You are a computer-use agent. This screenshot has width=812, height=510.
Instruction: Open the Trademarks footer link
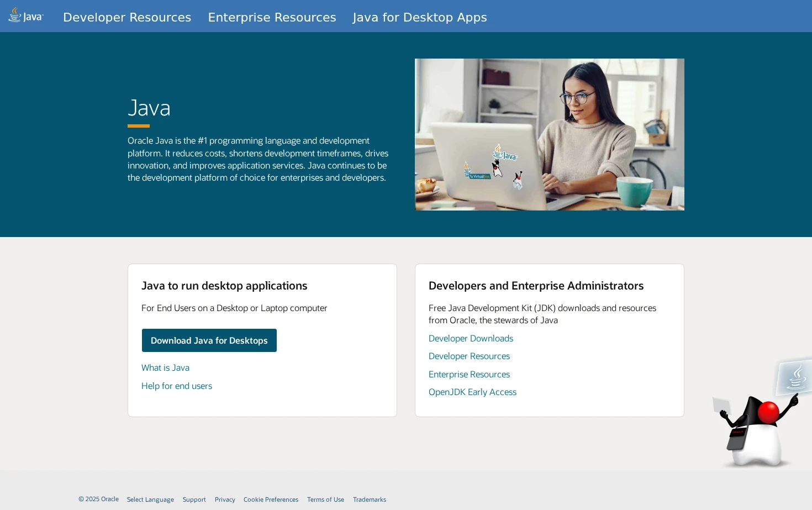coord(370,500)
